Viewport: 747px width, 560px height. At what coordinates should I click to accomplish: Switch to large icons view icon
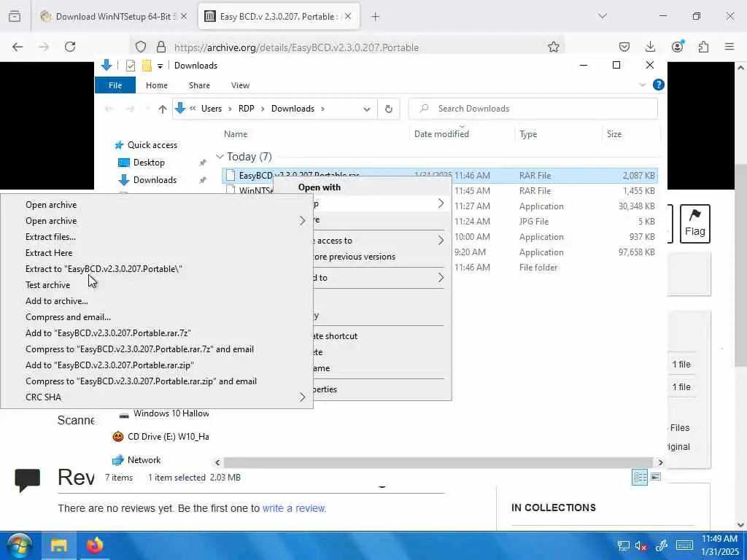click(x=656, y=477)
